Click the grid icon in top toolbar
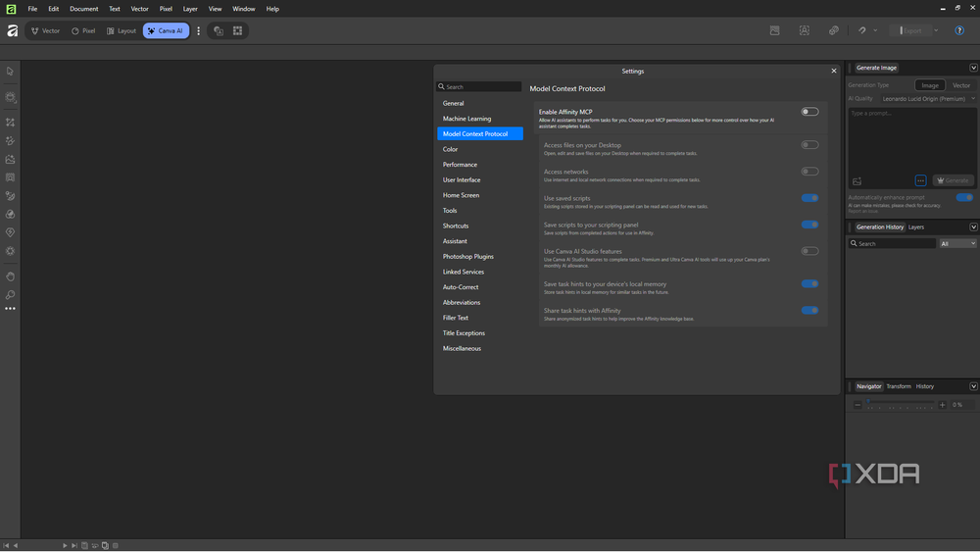 pyautogui.click(x=237, y=30)
